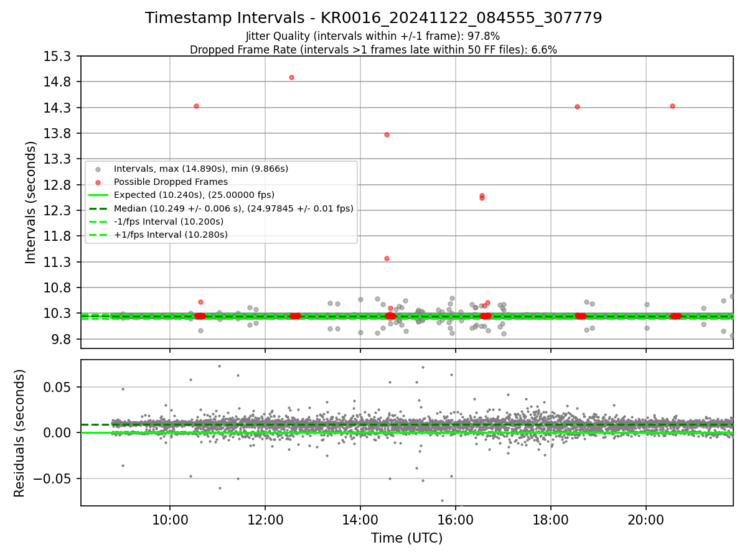The image size is (747, 560).
Task: Click the "20:00" x-axis tick label
Action: tap(646, 520)
